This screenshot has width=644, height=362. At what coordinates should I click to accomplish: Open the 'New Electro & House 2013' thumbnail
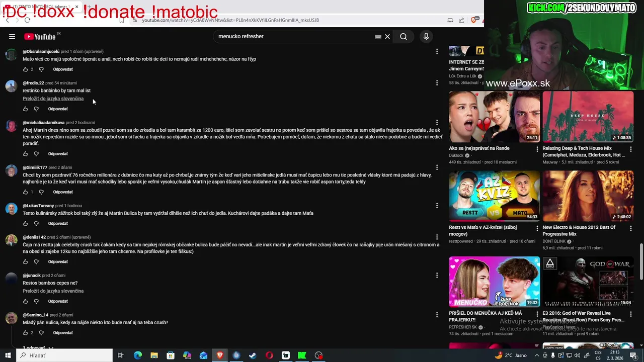pyautogui.click(x=588, y=196)
